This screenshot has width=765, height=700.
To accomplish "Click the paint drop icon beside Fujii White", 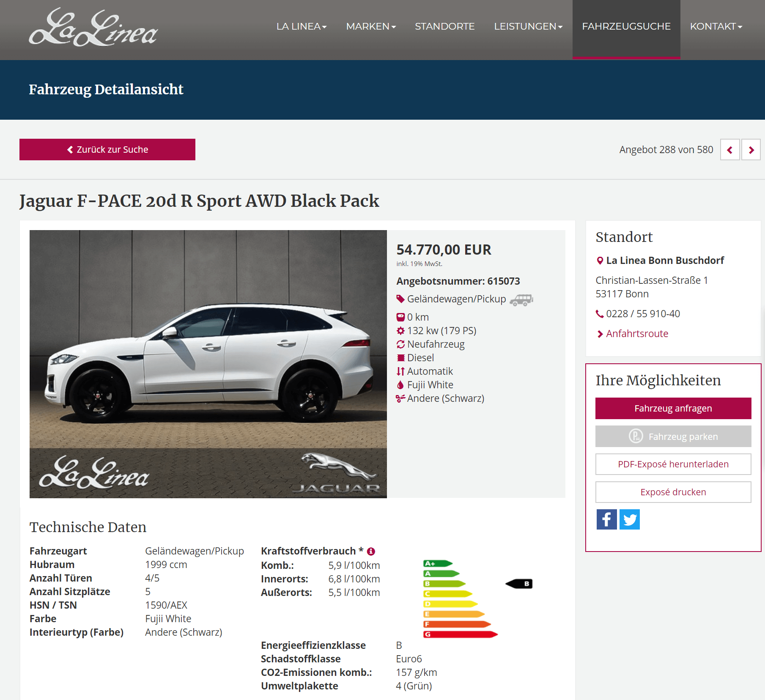I will [400, 385].
